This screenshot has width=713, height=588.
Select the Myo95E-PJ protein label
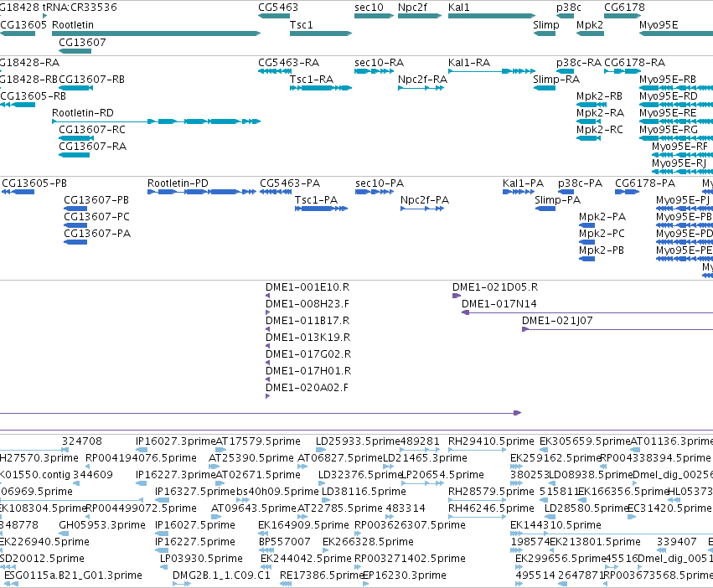683,200
